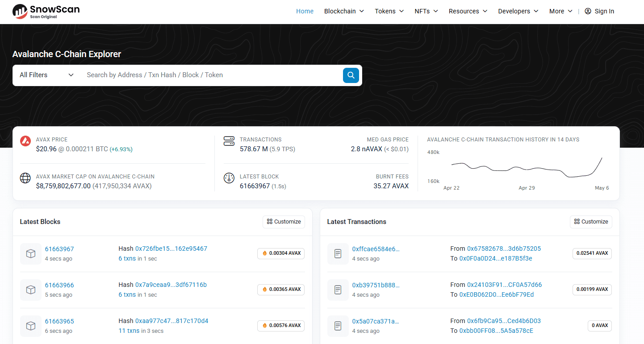Click the cube icon for block 61663965

31,326
